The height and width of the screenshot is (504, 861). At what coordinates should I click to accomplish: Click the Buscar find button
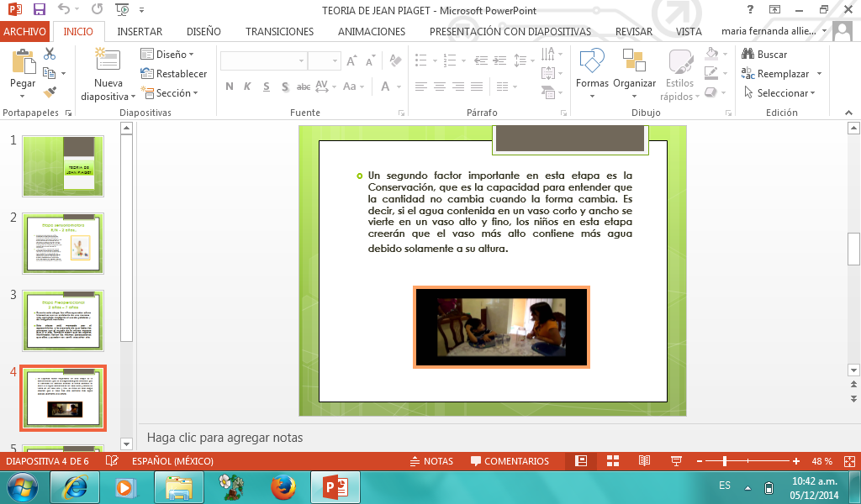(x=763, y=55)
